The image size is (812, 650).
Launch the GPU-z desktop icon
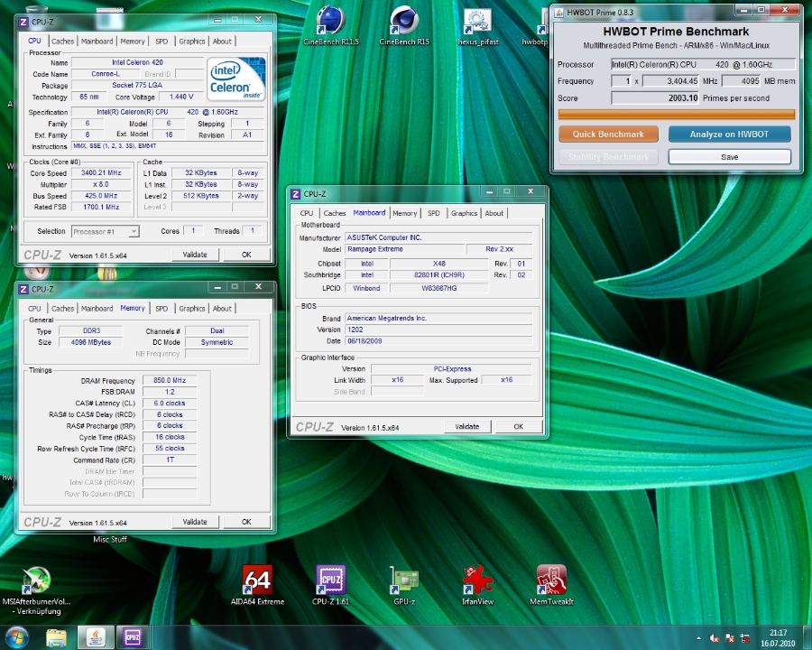[404, 585]
